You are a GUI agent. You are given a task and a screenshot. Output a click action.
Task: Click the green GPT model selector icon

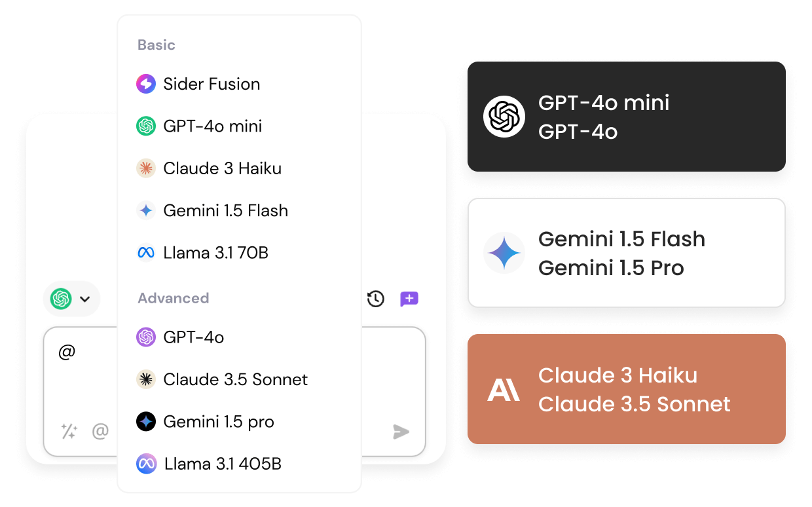pyautogui.click(x=61, y=299)
